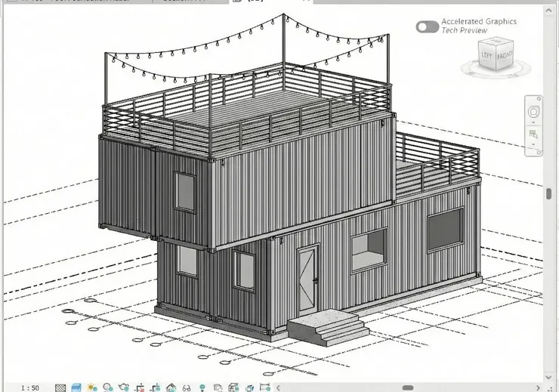Click the FRONT face of the ViewCube
The image size is (559, 392).
(x=504, y=56)
